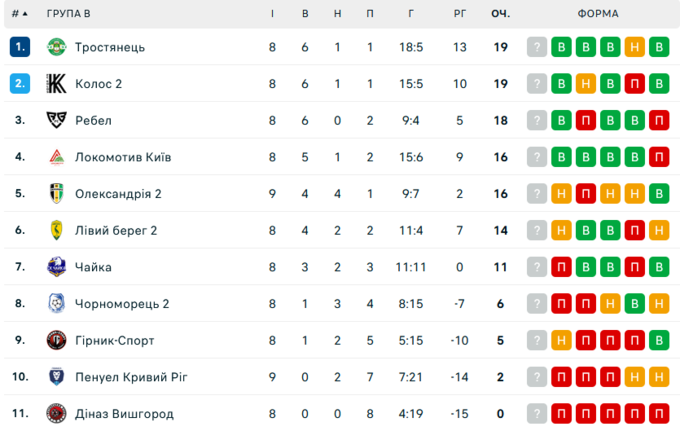Screen dimensions: 680x431
Task: Click the Лівий берег 2 crest
Action: pyautogui.click(x=56, y=230)
